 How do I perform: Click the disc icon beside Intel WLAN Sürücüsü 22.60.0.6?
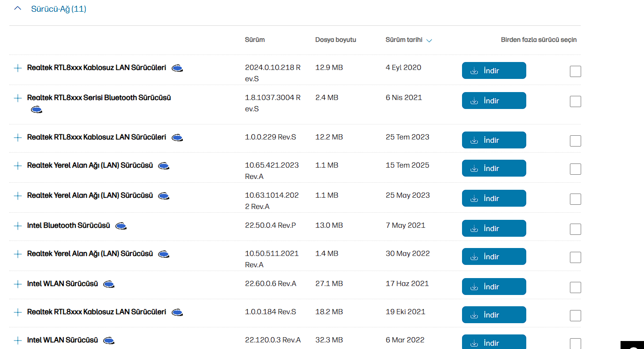pyautogui.click(x=109, y=285)
